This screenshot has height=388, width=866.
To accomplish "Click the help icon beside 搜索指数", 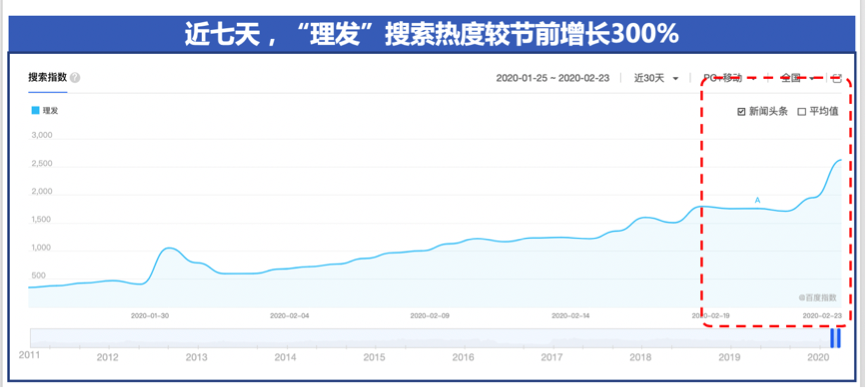I will point(75,78).
